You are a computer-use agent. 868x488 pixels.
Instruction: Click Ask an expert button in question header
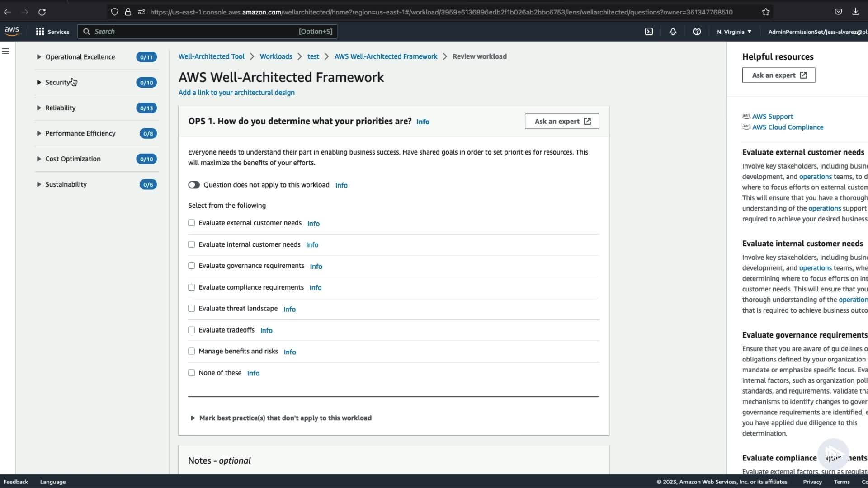coord(561,121)
